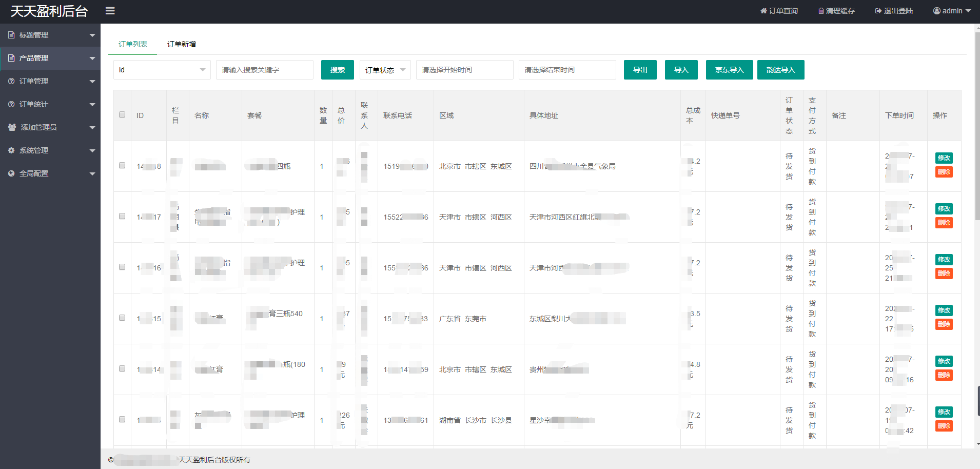Screen dimensions: 980x469
Task: Click the 清理缓存 trash icon
Action: (821, 11)
